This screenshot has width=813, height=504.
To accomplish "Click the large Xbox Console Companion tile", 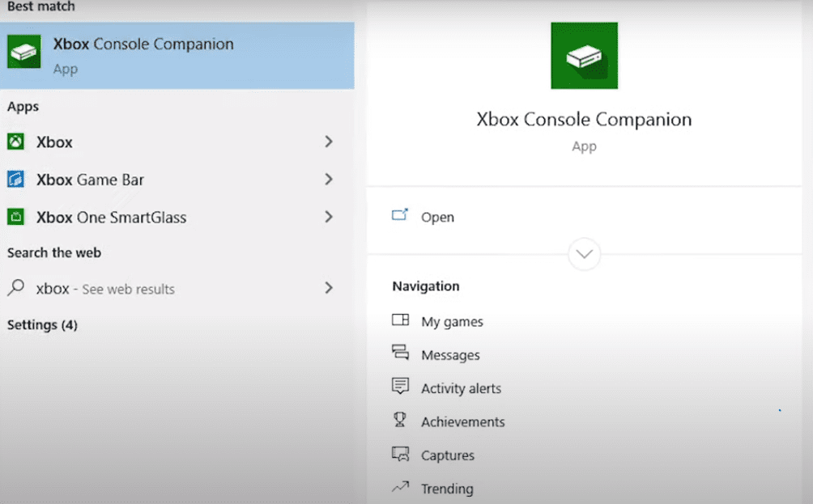I will [x=585, y=56].
